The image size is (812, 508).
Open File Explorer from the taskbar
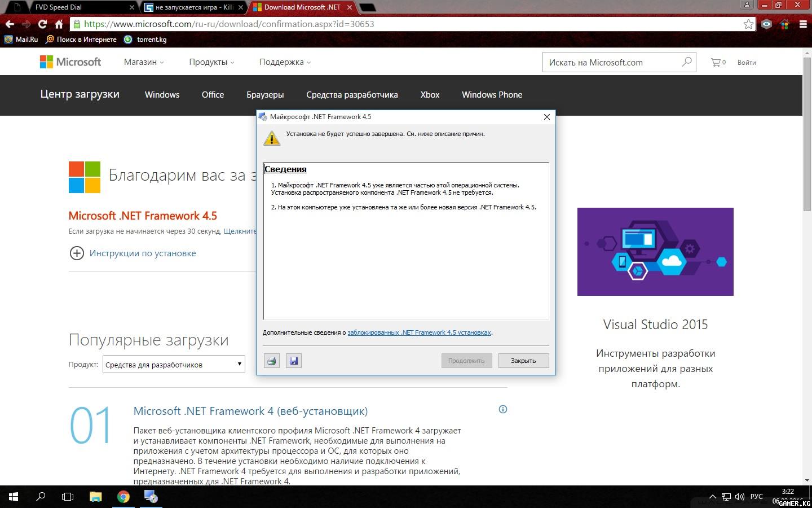(x=95, y=497)
